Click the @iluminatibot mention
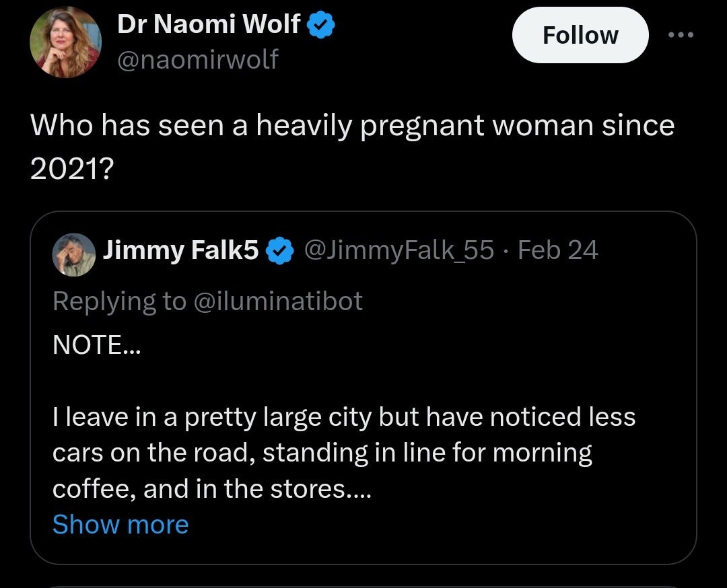The height and width of the screenshot is (588, 727). [277, 301]
